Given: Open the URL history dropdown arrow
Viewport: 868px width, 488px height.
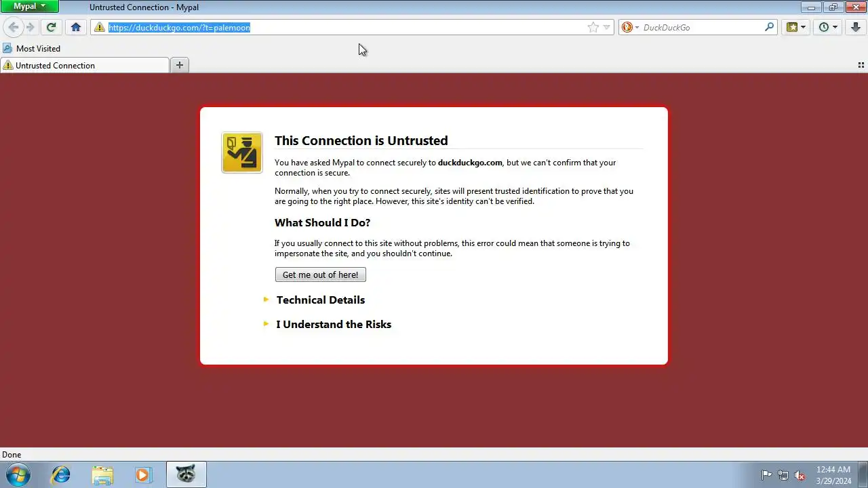Looking at the screenshot, I should point(607,27).
